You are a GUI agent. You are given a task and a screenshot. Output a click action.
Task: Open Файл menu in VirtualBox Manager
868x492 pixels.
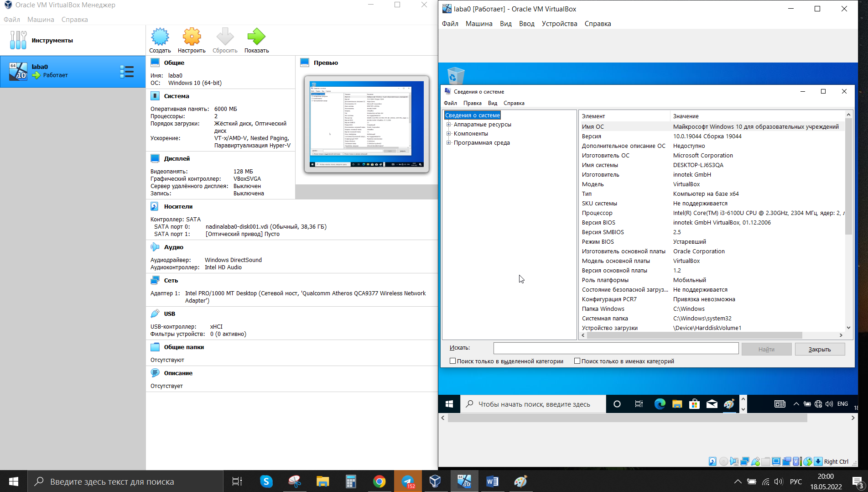pos(12,20)
